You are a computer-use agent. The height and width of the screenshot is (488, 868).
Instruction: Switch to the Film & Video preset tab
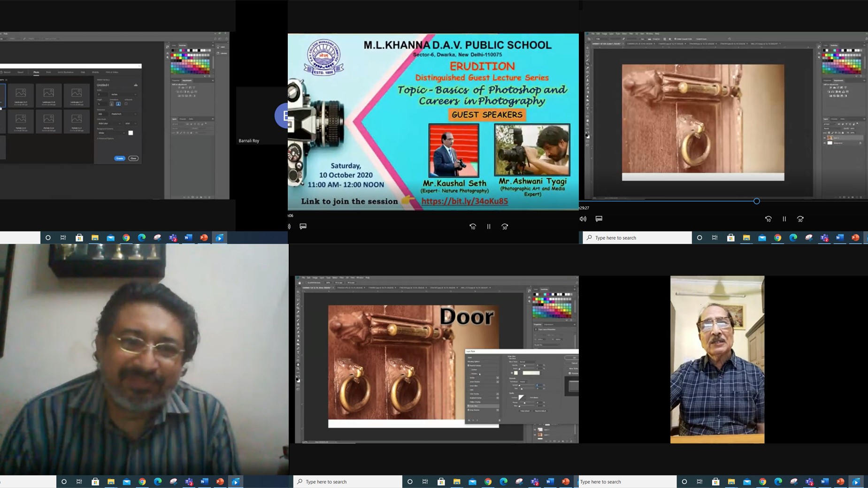(x=112, y=72)
